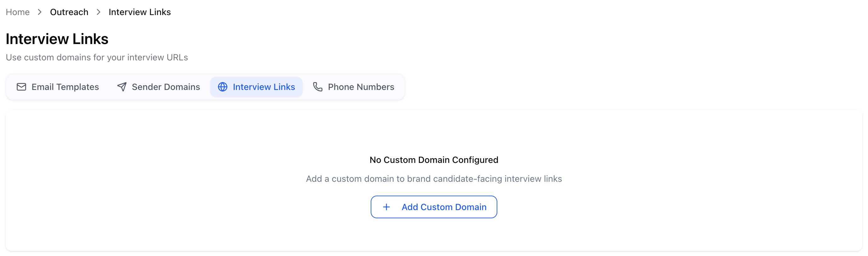Click the paper plane Sender Domains icon
The image size is (868, 256).
[122, 87]
